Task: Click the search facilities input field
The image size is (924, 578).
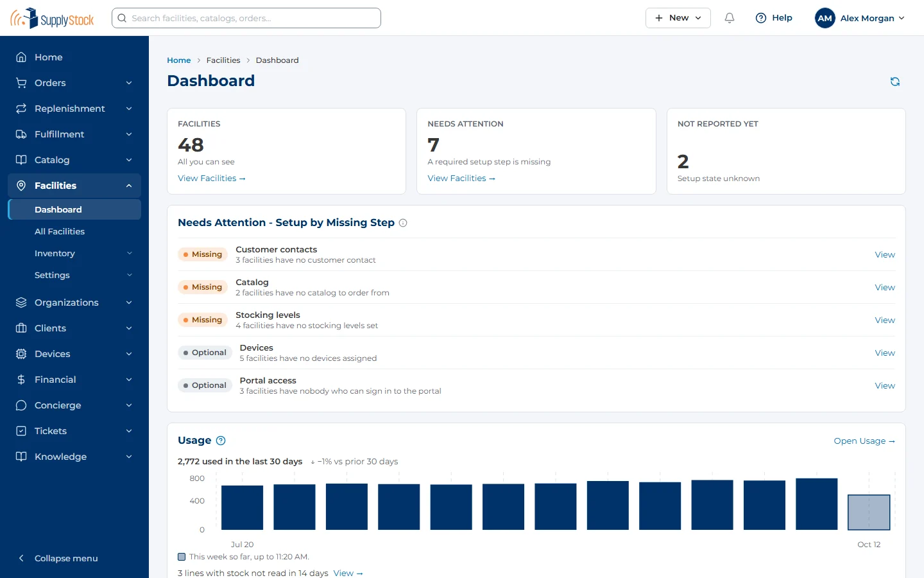Action: click(246, 18)
